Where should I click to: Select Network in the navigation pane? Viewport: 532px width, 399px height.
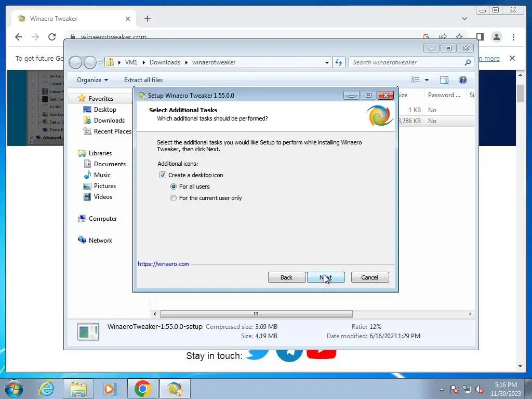click(100, 241)
